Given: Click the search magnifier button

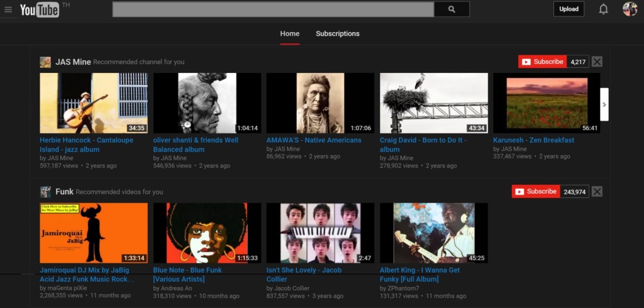Looking at the screenshot, I should (452, 9).
